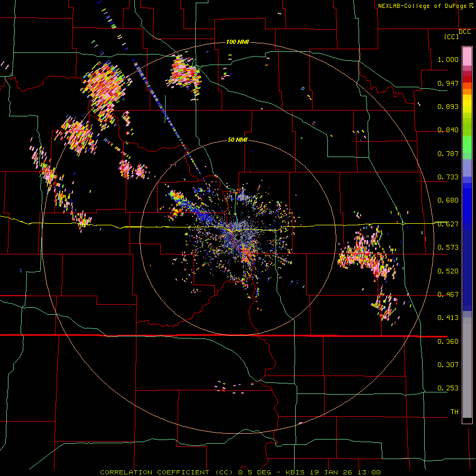The image size is (476, 476).
Task: Click the NEXLAB-College of DuPage label
Action: (422, 6)
